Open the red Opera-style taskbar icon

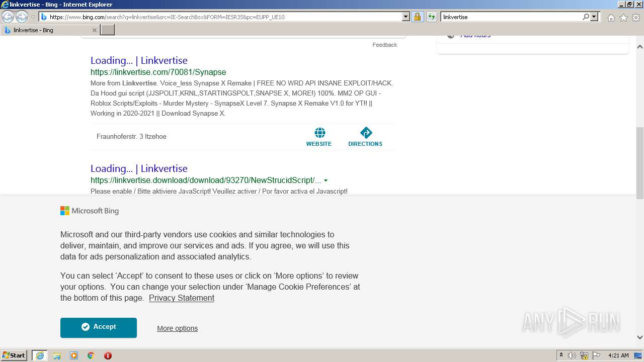pos(108,355)
